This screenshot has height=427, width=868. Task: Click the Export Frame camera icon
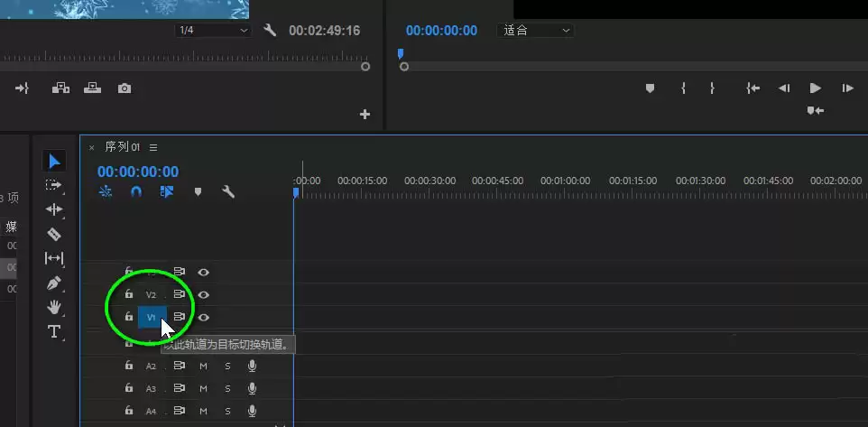tap(125, 88)
